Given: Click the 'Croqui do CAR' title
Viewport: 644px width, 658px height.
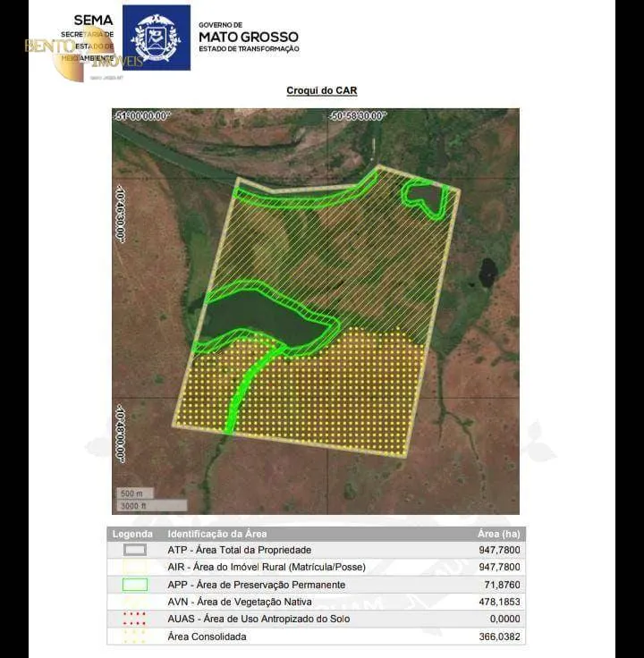Looking at the screenshot, I should tap(322, 90).
